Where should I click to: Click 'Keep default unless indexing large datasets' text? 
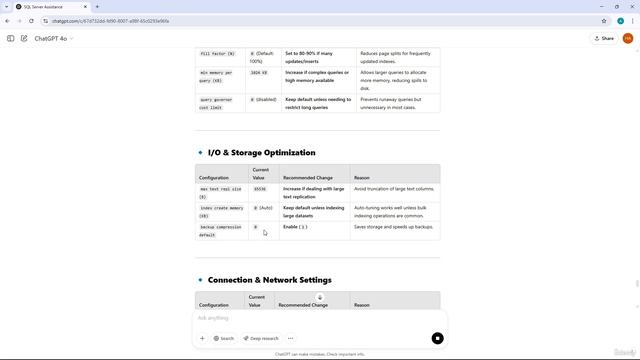click(x=313, y=212)
